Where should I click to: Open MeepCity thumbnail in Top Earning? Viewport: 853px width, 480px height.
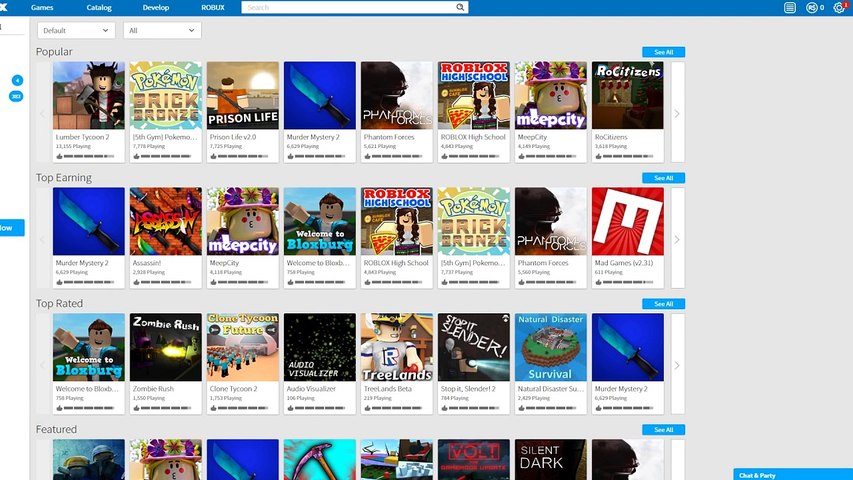coord(243,221)
